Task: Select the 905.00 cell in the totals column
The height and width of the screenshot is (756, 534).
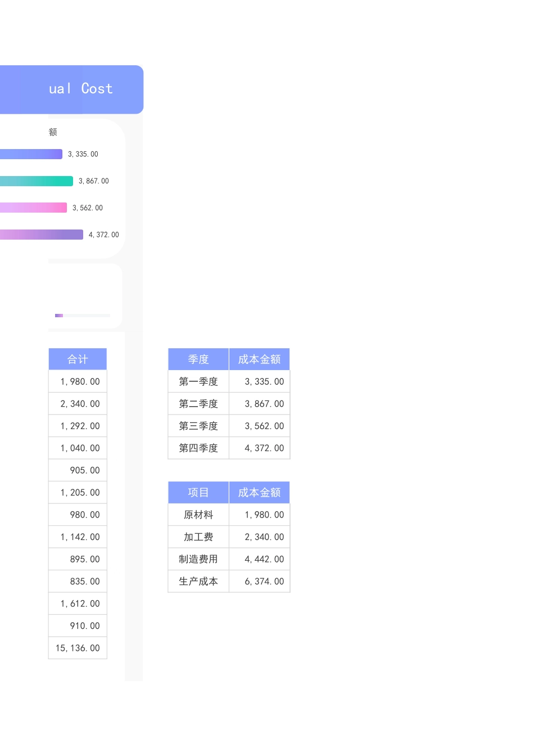Action: click(x=78, y=470)
